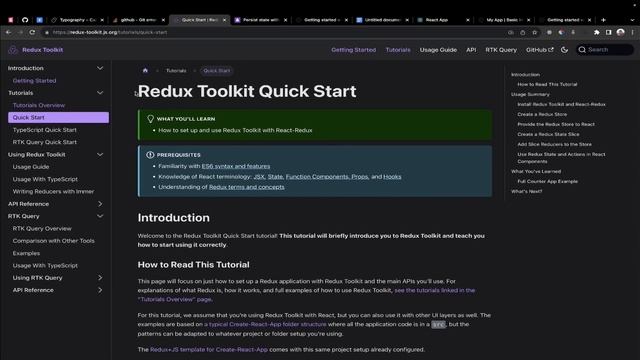
Task: Open RTK Query Overview in sidebar
Action: (x=42, y=228)
